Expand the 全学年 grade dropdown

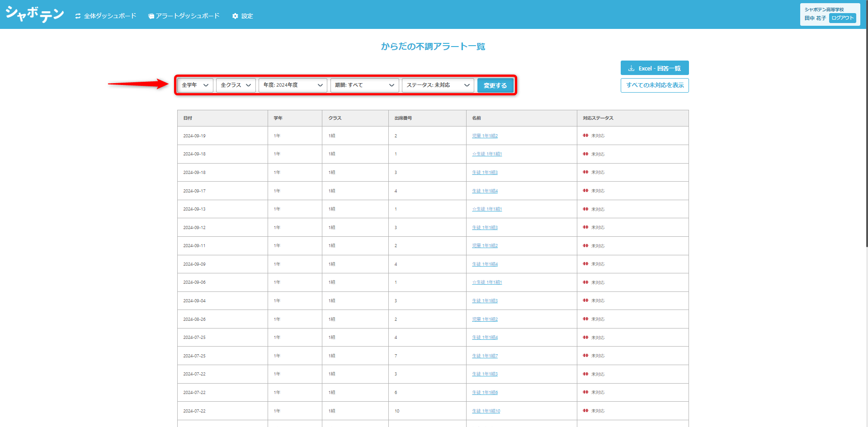pyautogui.click(x=195, y=85)
